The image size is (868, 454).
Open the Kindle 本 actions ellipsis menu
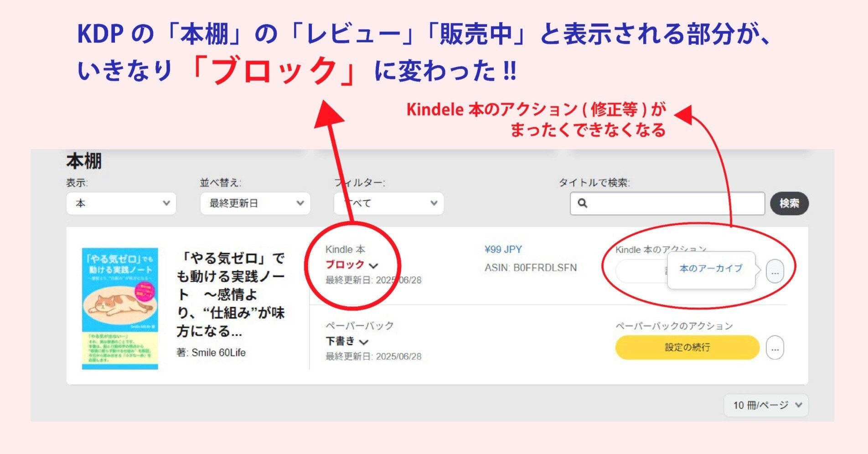pyautogui.click(x=775, y=272)
